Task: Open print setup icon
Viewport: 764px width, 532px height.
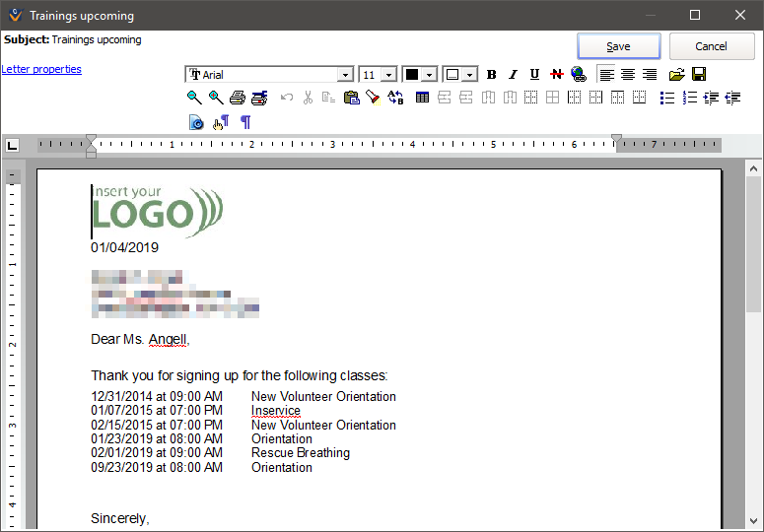Action: [x=259, y=98]
